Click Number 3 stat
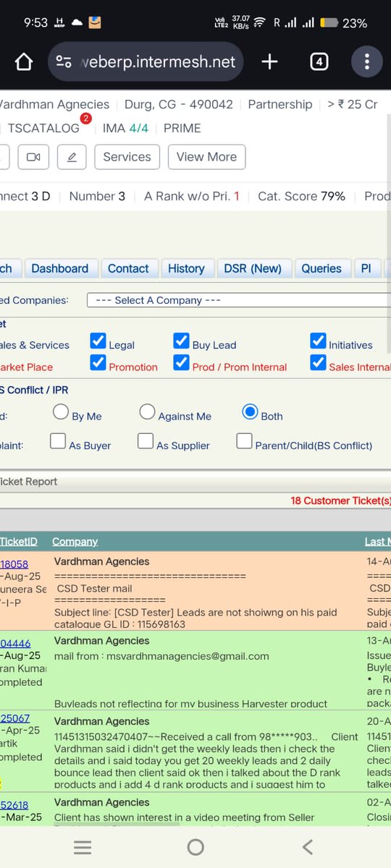Image resolution: width=391 pixels, height=868 pixels. [x=97, y=196]
